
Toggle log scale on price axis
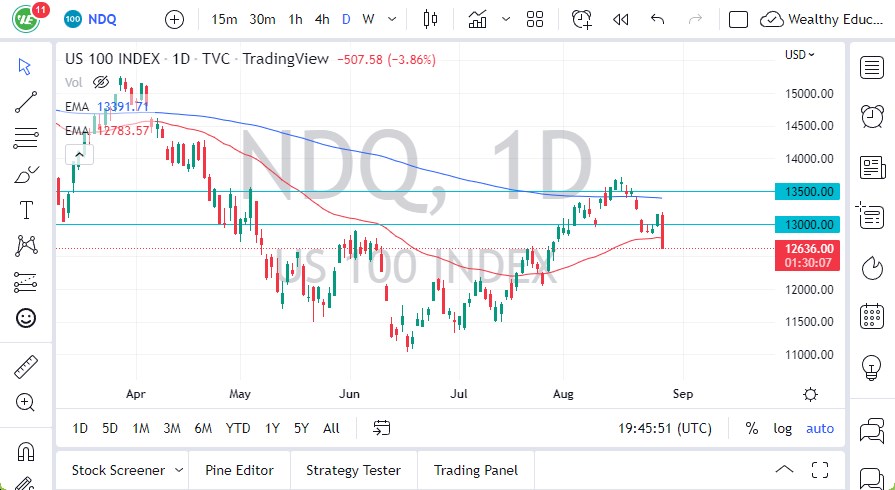click(x=782, y=428)
